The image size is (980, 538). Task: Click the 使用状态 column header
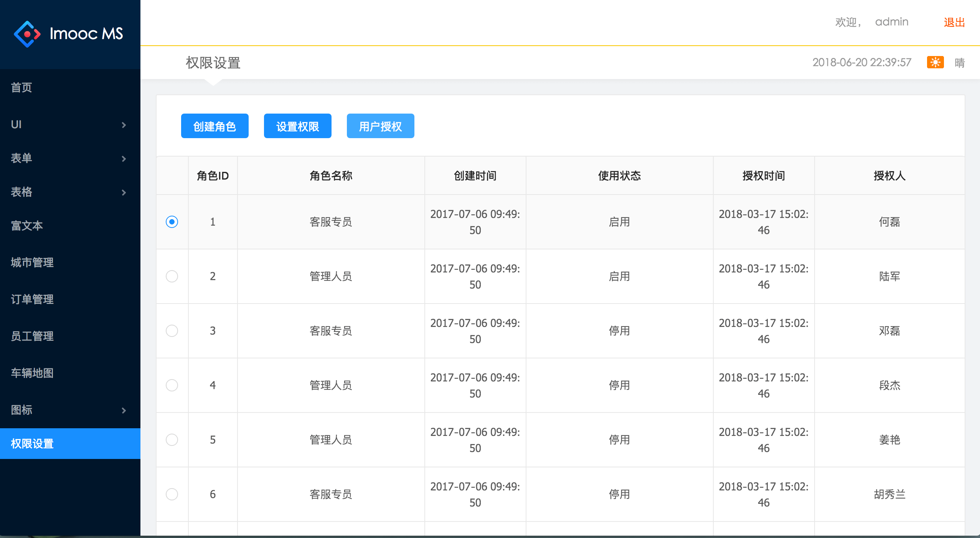(620, 176)
